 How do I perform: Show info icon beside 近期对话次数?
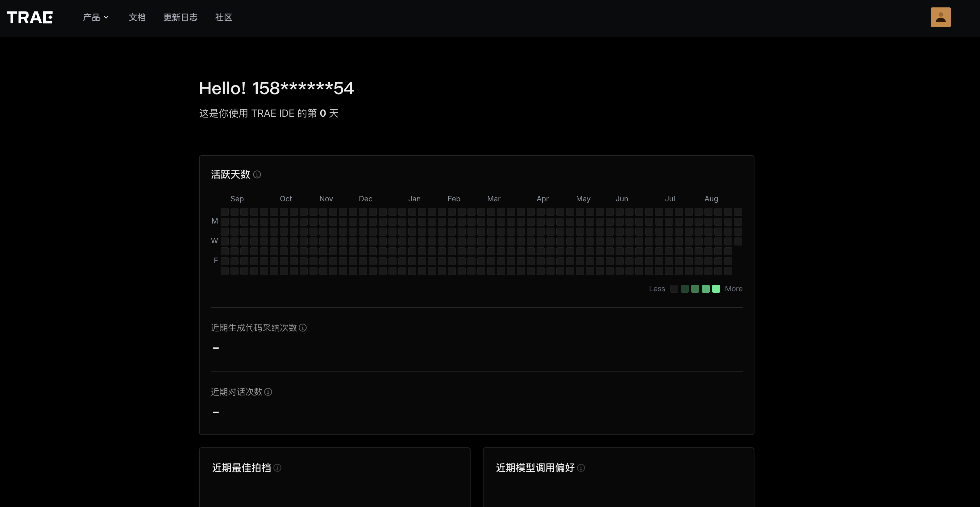tap(268, 392)
